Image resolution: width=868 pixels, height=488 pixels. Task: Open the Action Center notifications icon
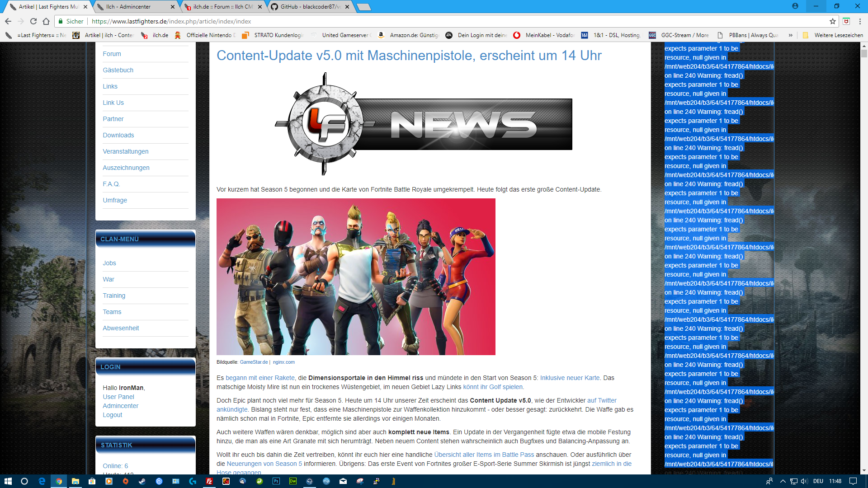(x=853, y=481)
